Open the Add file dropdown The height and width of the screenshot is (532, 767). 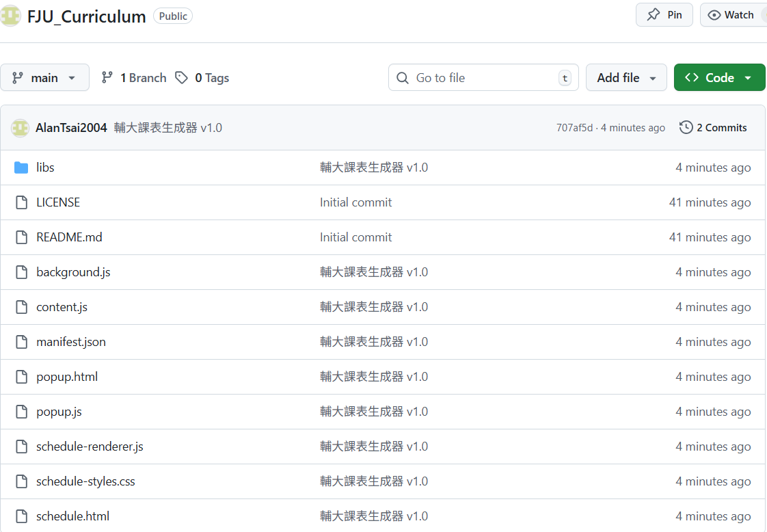click(626, 77)
